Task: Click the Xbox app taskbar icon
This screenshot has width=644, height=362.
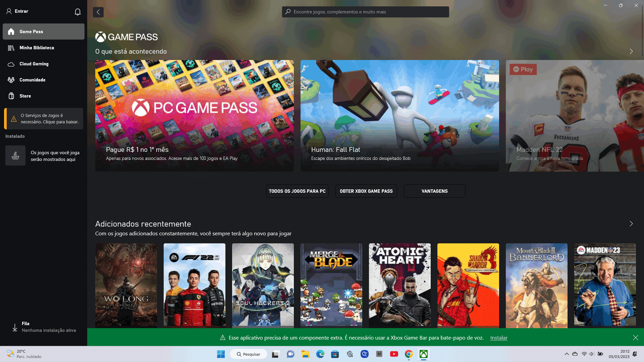Action: click(424, 354)
